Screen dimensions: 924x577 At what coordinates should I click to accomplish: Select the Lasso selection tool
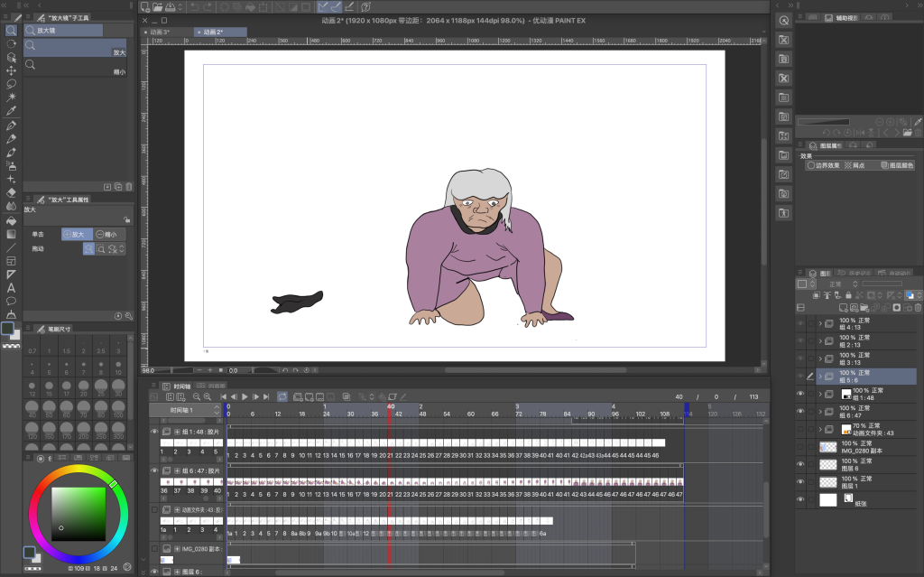(x=11, y=84)
